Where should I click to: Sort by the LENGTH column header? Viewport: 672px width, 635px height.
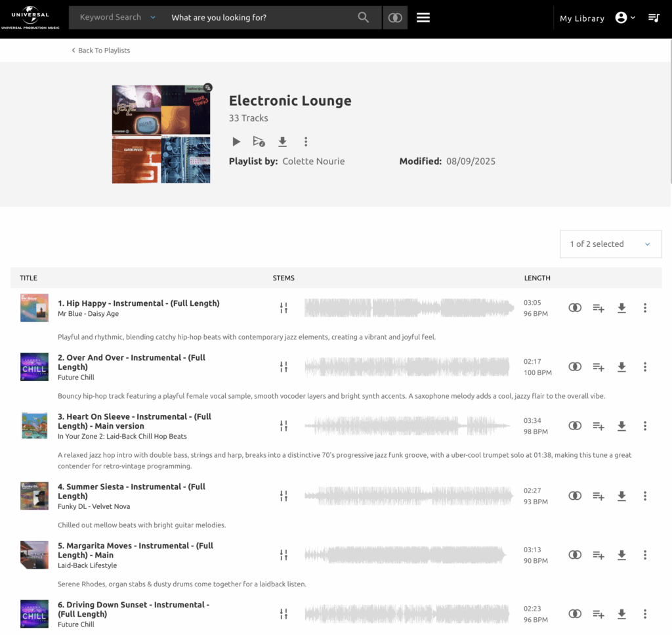tap(537, 278)
